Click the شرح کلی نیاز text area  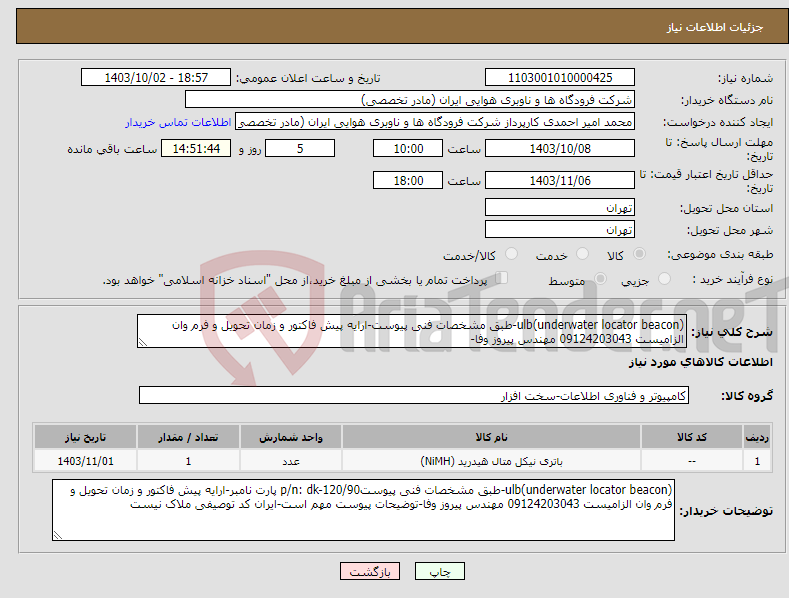pos(412,331)
